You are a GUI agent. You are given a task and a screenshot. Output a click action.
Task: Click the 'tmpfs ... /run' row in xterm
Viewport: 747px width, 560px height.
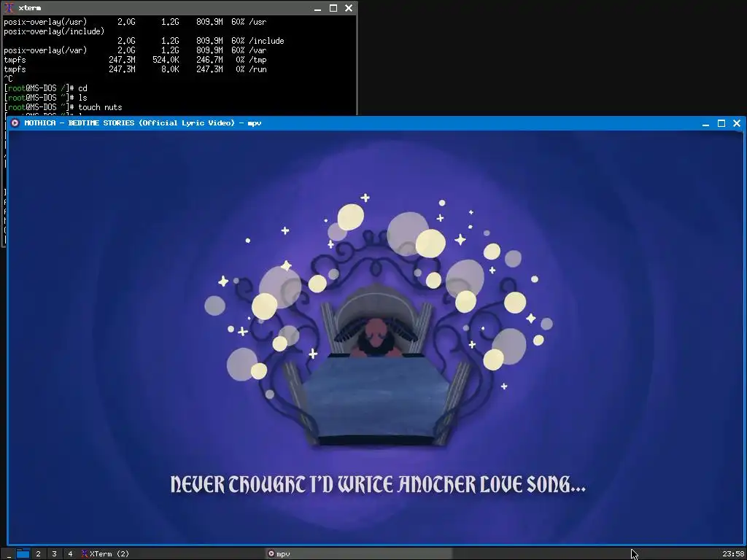(x=135, y=69)
